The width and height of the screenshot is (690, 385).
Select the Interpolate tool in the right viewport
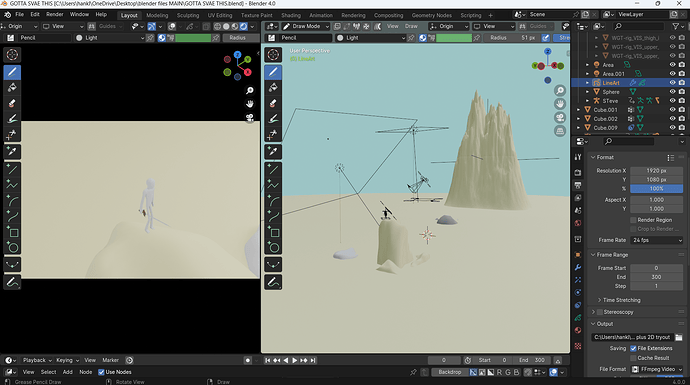[273, 264]
